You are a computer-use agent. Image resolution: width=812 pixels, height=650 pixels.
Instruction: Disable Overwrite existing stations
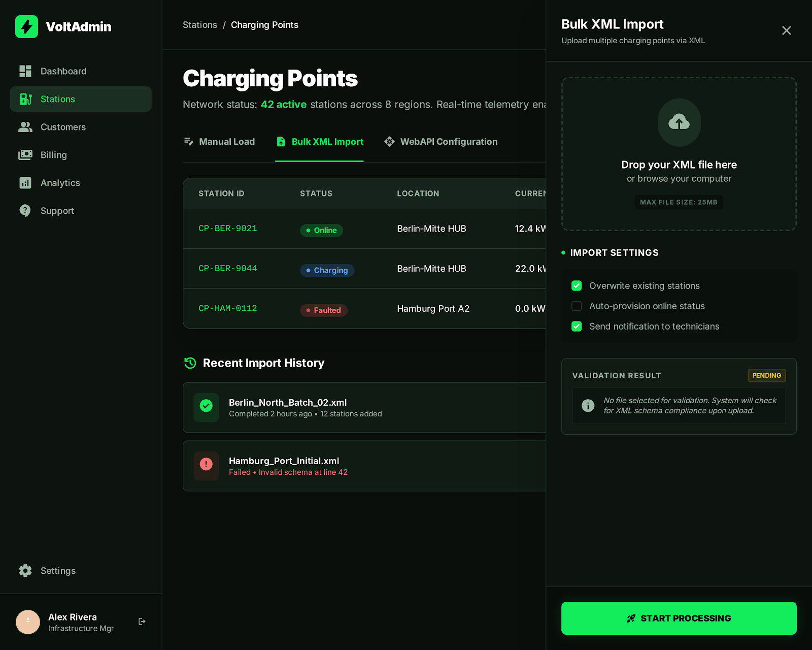(577, 285)
